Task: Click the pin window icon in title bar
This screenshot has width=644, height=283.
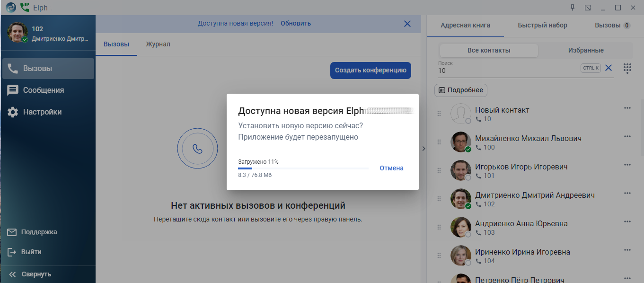Action: pos(573,8)
